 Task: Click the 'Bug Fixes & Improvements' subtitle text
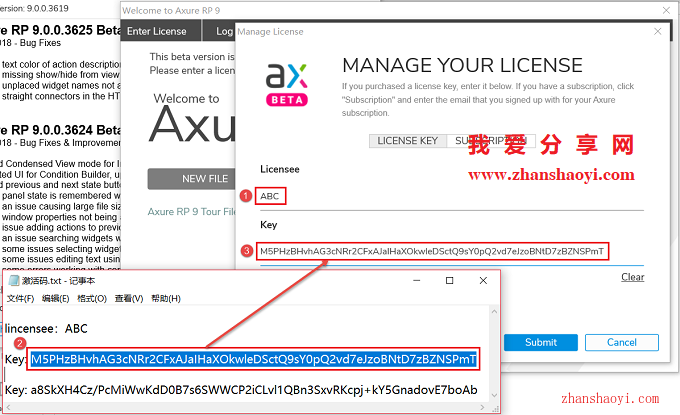pos(70,143)
